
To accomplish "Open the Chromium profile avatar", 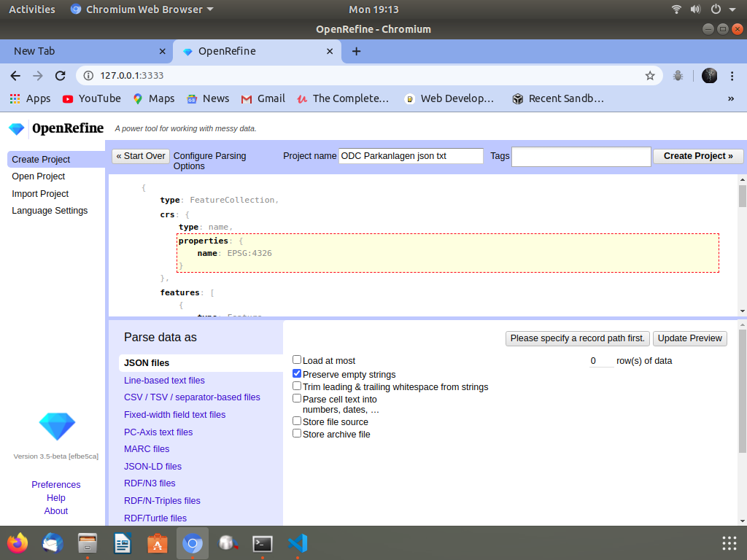I will click(709, 76).
